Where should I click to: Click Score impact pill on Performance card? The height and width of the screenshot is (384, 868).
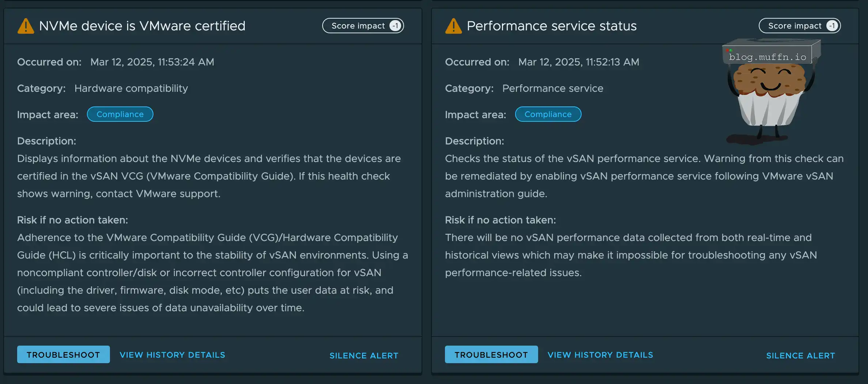795,26
